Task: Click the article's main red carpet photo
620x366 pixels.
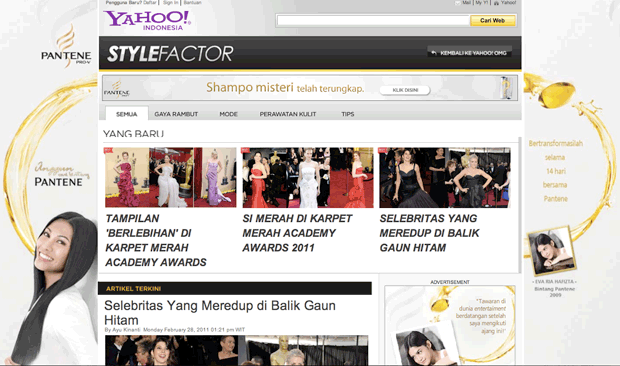Action: coord(236,350)
